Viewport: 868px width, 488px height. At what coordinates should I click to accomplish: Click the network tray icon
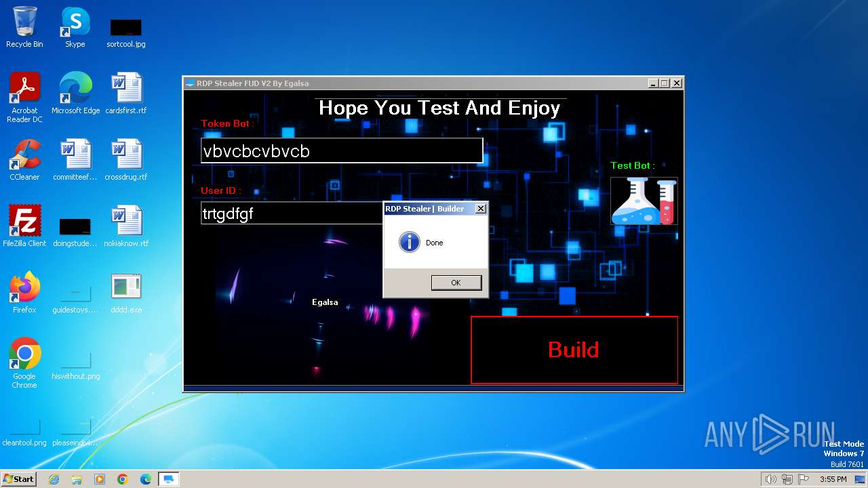(787, 479)
